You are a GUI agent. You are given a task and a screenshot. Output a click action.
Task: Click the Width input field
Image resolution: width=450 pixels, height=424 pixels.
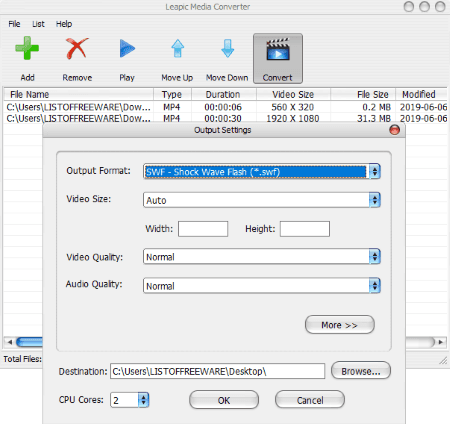[x=203, y=229]
